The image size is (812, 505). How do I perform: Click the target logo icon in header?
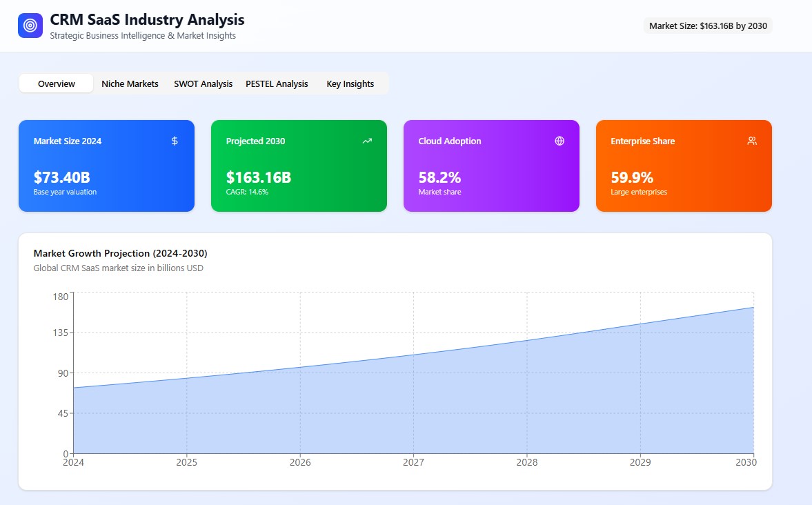click(30, 26)
